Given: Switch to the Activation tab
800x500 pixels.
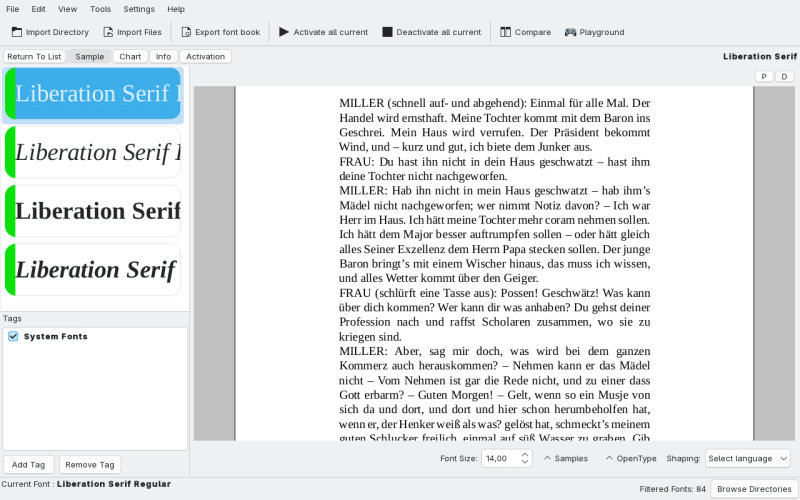Looking at the screenshot, I should pyautogui.click(x=205, y=57).
